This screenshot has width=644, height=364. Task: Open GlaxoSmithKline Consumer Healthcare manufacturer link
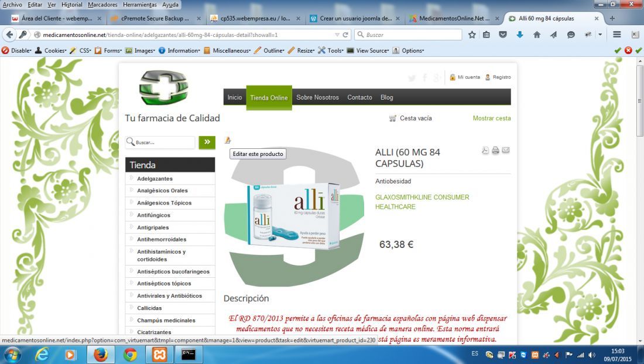(x=422, y=202)
